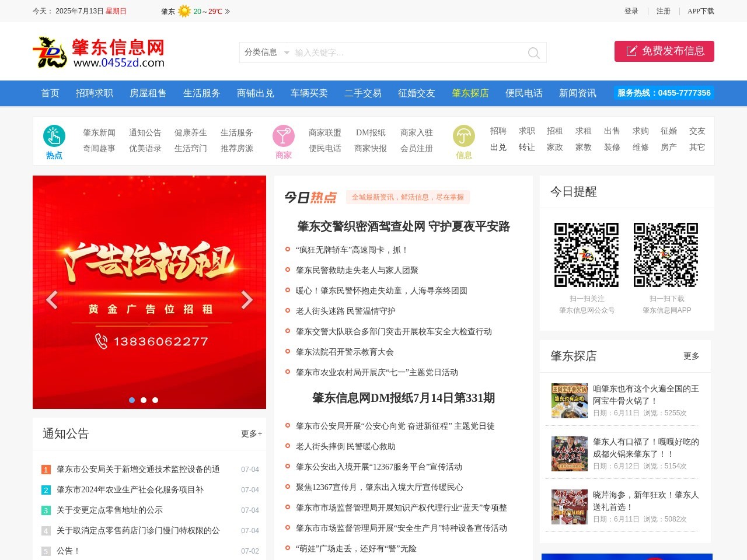Viewport: 747px width, 560px height.
Task: Click the search magnifier icon
Action: (533, 52)
